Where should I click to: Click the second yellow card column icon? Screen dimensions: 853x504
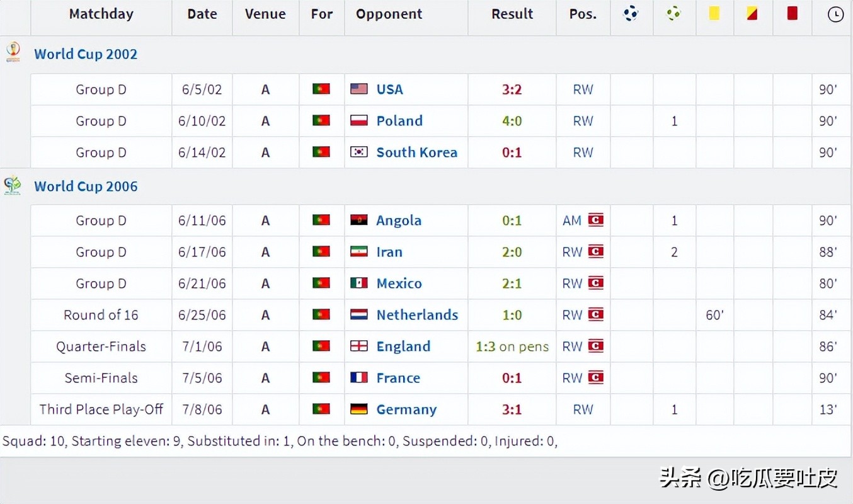point(752,13)
